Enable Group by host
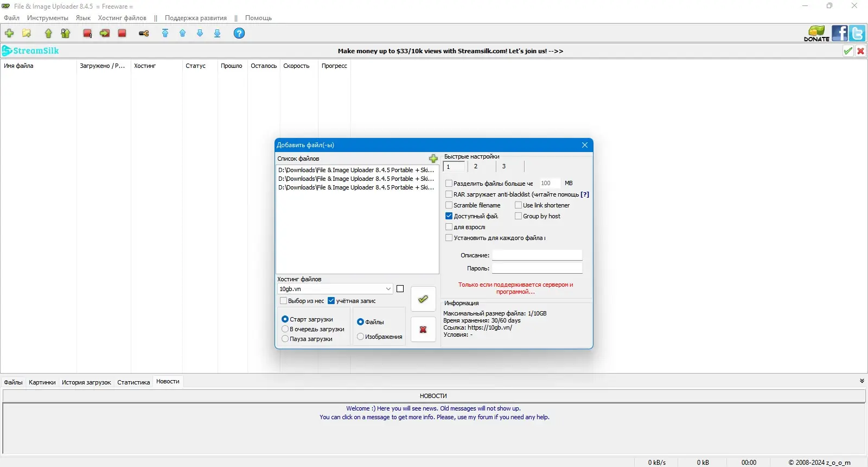868x467 pixels. pyautogui.click(x=518, y=216)
